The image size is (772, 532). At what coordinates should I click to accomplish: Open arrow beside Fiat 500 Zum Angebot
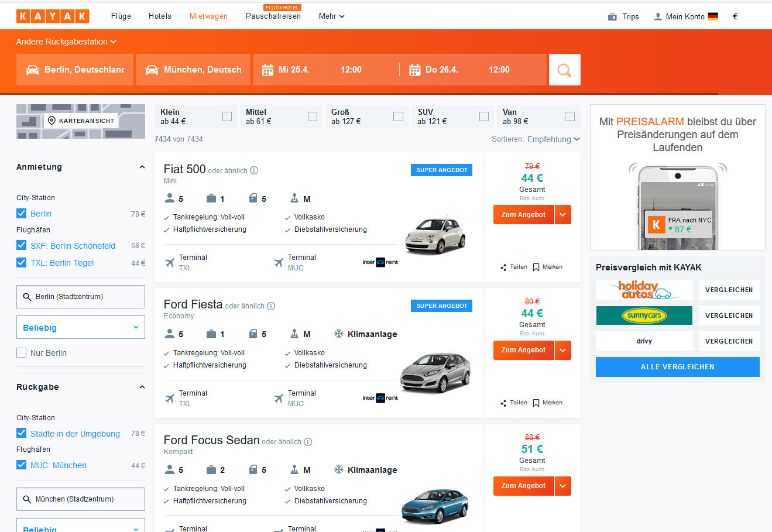(x=562, y=215)
